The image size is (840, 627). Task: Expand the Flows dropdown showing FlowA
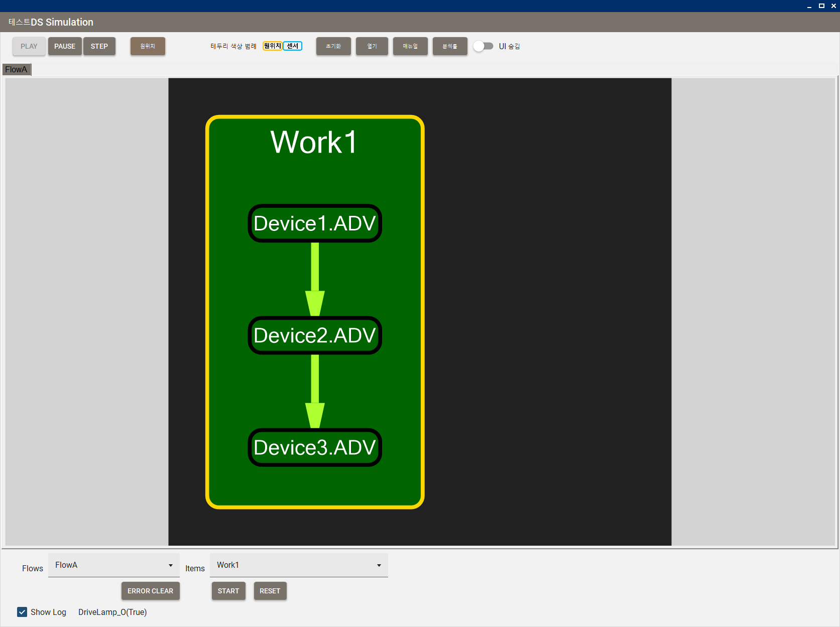click(113, 565)
